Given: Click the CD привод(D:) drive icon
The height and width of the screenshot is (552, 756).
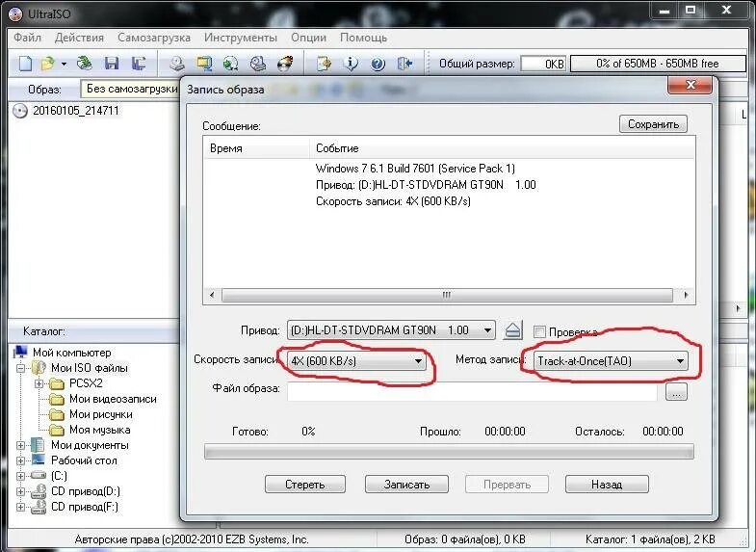Looking at the screenshot, I should (x=39, y=491).
